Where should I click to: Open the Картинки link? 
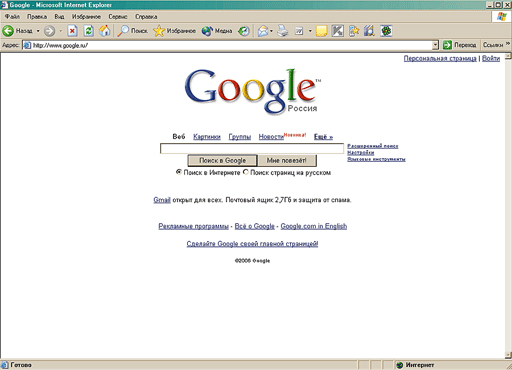pyautogui.click(x=207, y=137)
